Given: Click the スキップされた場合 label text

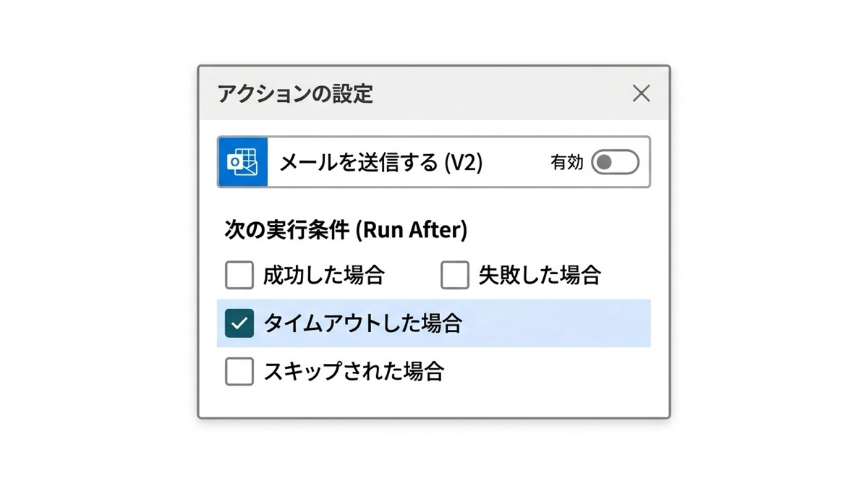Looking at the screenshot, I should [354, 372].
